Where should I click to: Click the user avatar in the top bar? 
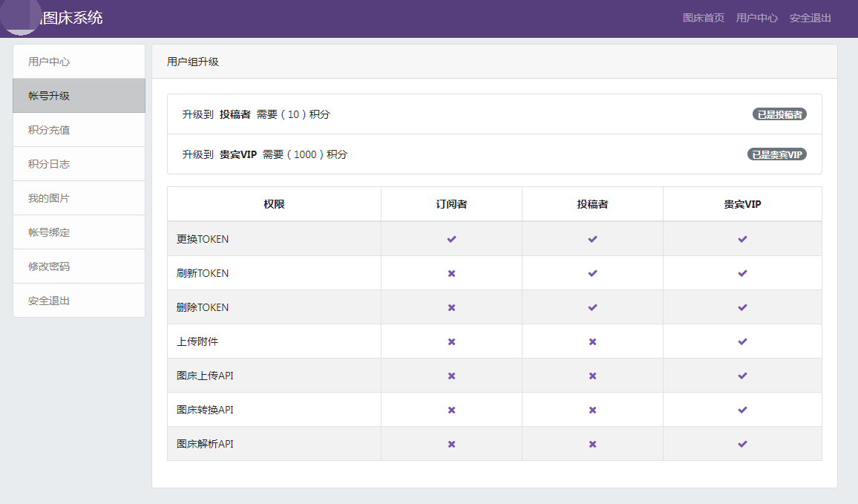20,17
